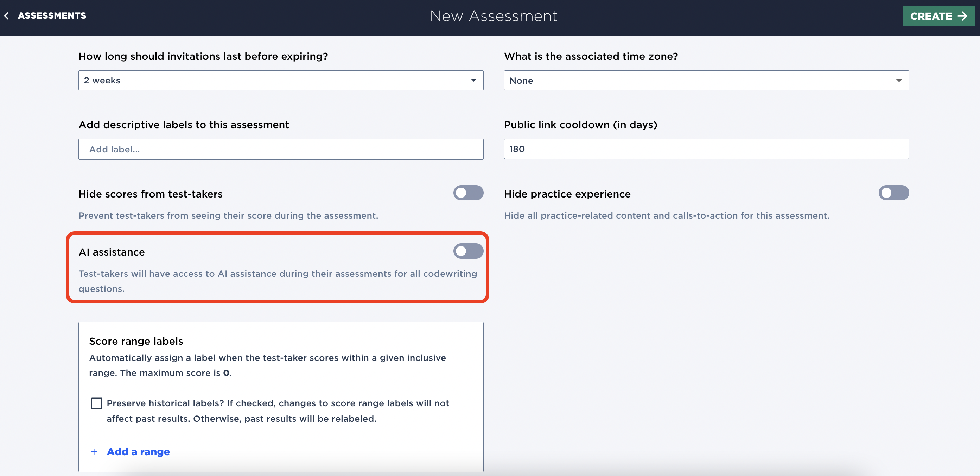
Task: Check the Preserve historical labels checkbox
Action: [x=96, y=403]
